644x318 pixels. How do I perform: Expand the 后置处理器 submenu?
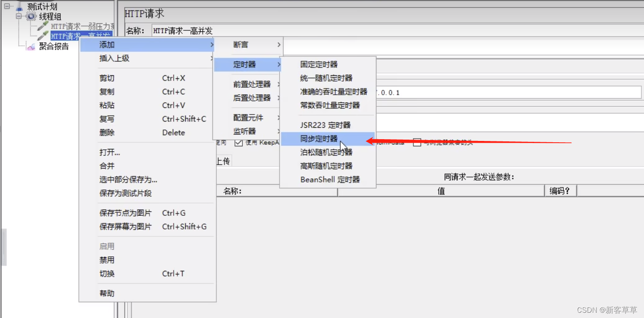tap(248, 98)
